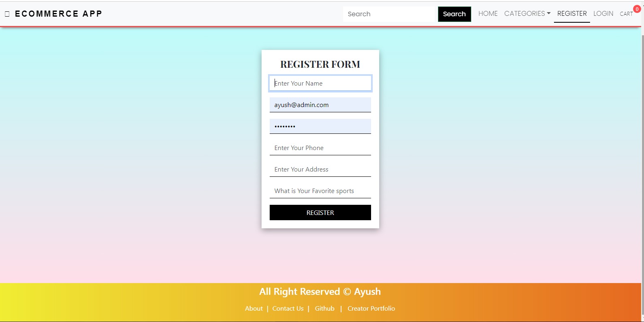The image size is (644, 322).
Task: Click the email field with ayush@admin.com
Action: point(320,105)
